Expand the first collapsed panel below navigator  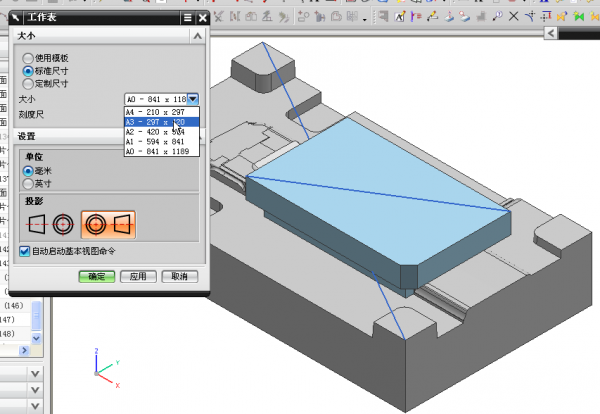pos(35,373)
